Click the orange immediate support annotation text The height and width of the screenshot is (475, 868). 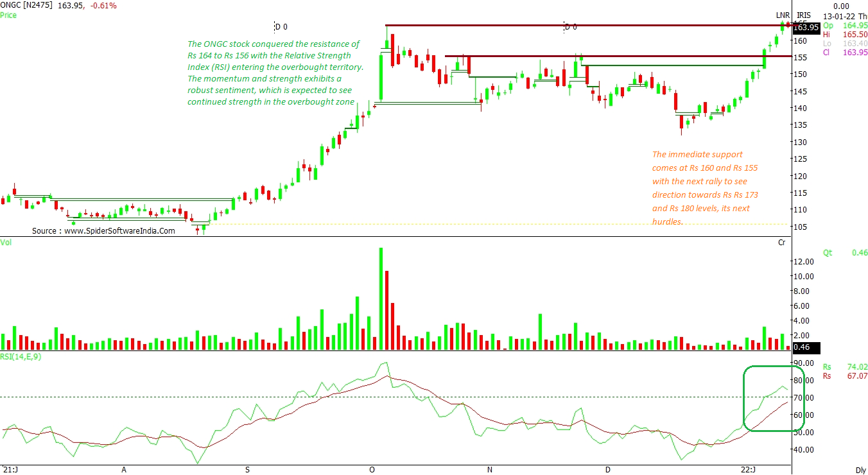[x=703, y=187]
